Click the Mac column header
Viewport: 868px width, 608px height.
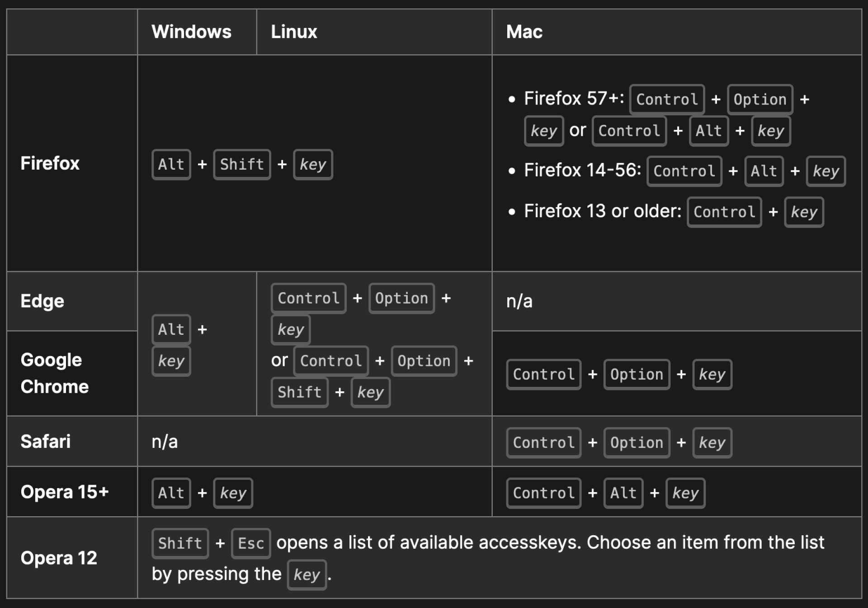click(x=524, y=32)
